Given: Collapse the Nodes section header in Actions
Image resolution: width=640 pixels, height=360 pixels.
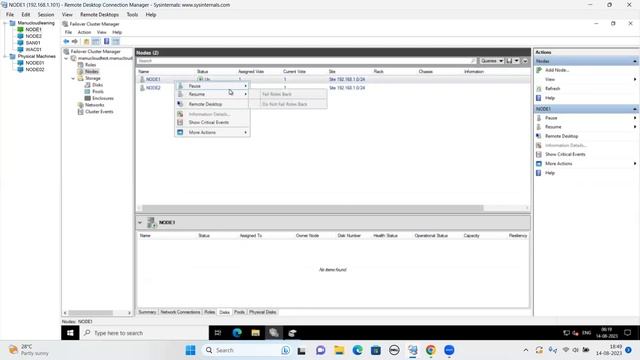Looking at the screenshot, I should 635,61.
